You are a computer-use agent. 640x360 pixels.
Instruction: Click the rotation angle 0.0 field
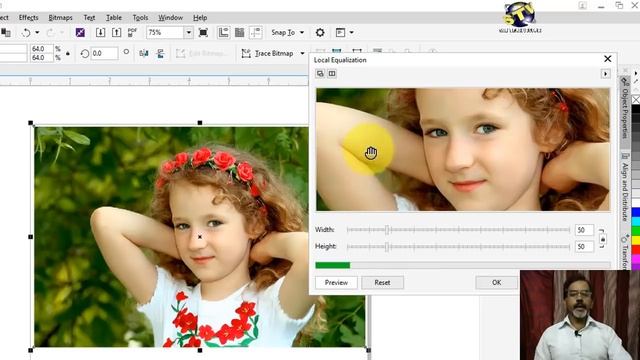point(104,53)
